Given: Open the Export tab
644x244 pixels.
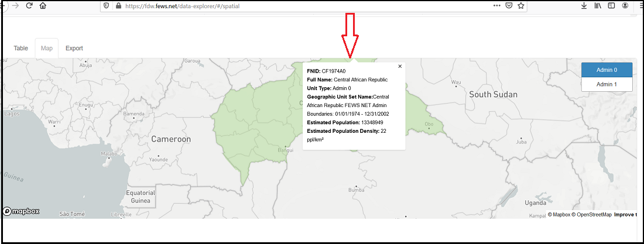Looking at the screenshot, I should coord(74,48).
